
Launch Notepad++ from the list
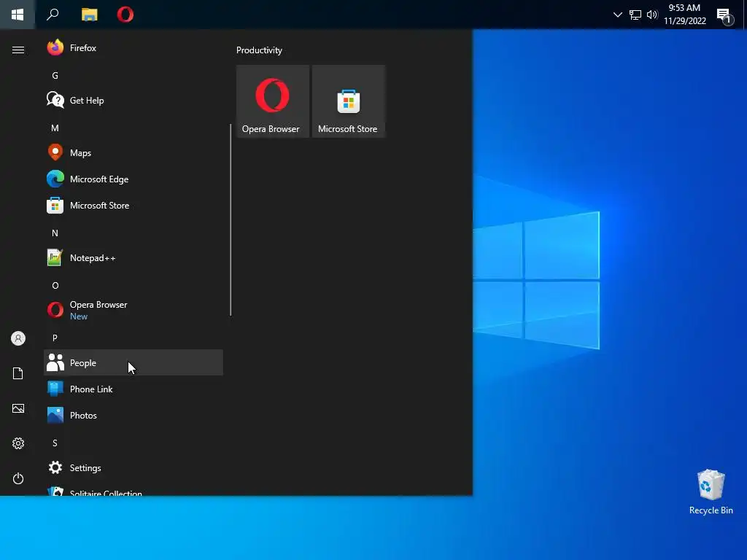pos(133,257)
